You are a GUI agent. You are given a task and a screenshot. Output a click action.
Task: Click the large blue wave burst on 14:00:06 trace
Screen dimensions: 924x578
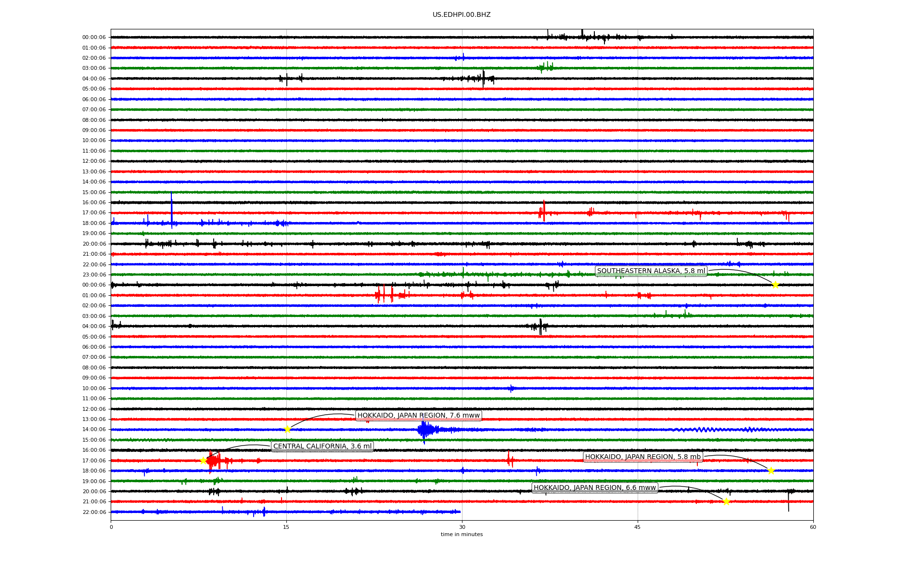424,429
